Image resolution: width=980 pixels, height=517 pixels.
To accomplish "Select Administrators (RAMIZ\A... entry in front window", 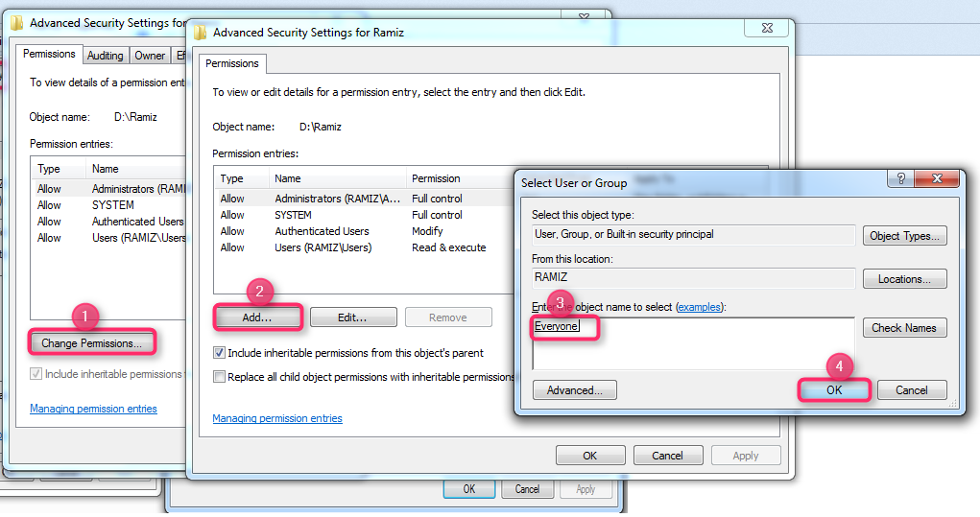I will (366, 199).
